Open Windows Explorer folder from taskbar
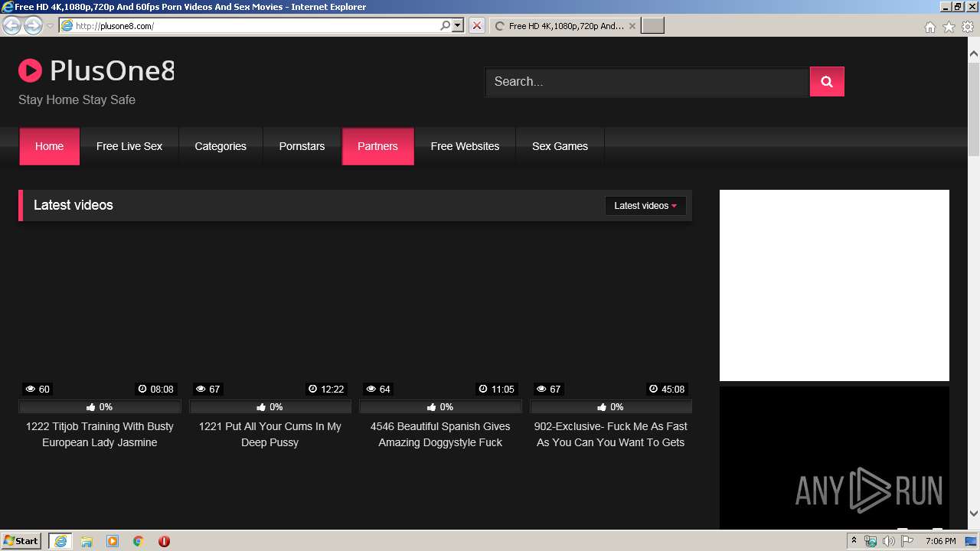Screen dimensions: 980x551 pos(87,541)
